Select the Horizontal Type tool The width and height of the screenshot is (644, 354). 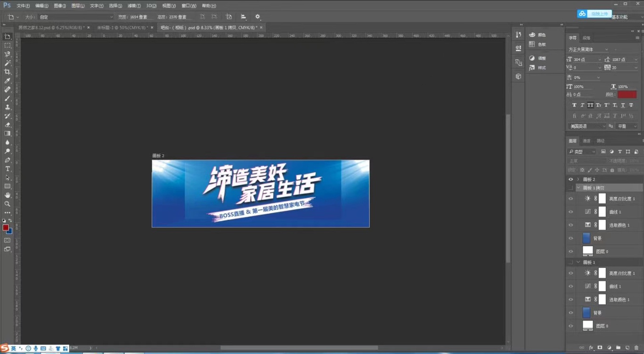(x=8, y=169)
